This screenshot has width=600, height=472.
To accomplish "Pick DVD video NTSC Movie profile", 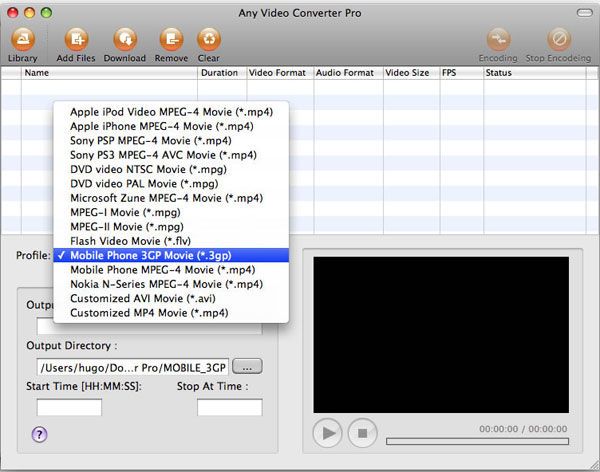I will (171, 170).
